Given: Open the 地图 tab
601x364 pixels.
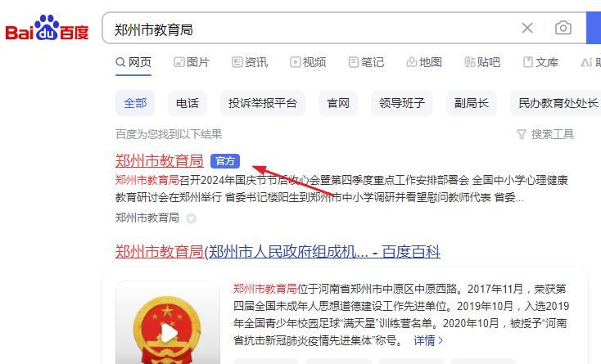Looking at the screenshot, I should [x=424, y=62].
